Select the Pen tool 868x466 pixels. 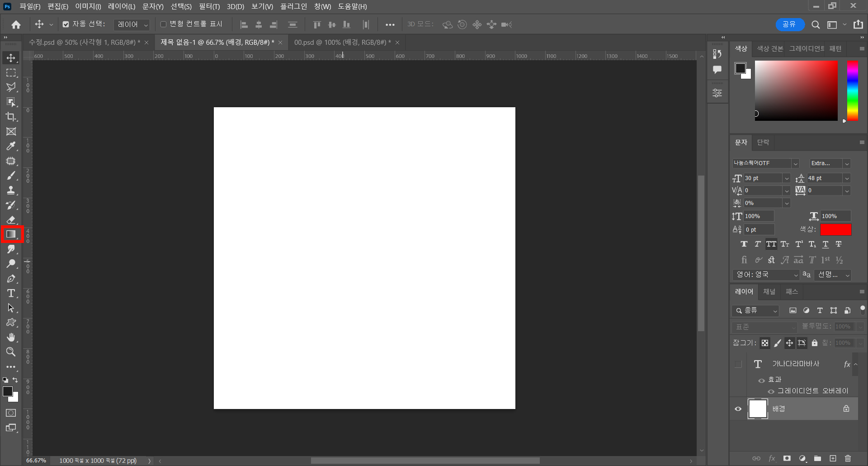click(x=11, y=279)
